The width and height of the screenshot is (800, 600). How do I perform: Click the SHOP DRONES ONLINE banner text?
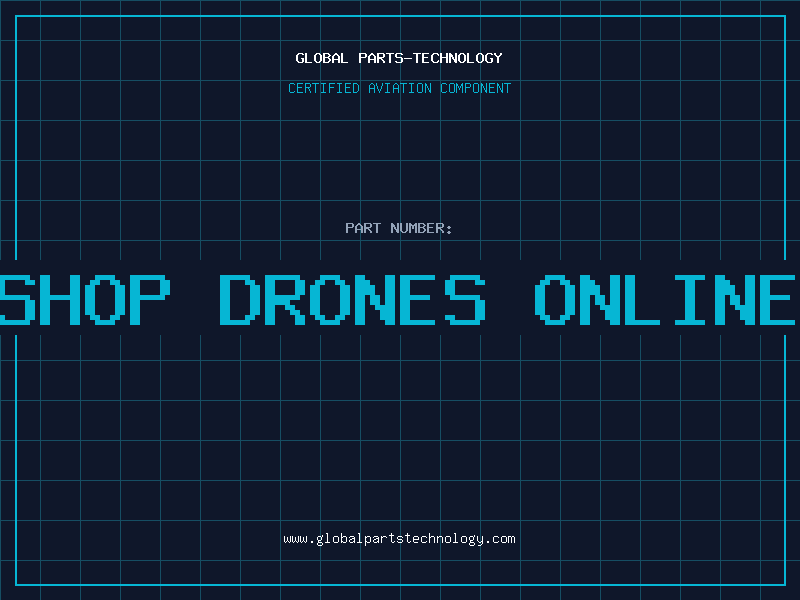[x=398, y=300]
